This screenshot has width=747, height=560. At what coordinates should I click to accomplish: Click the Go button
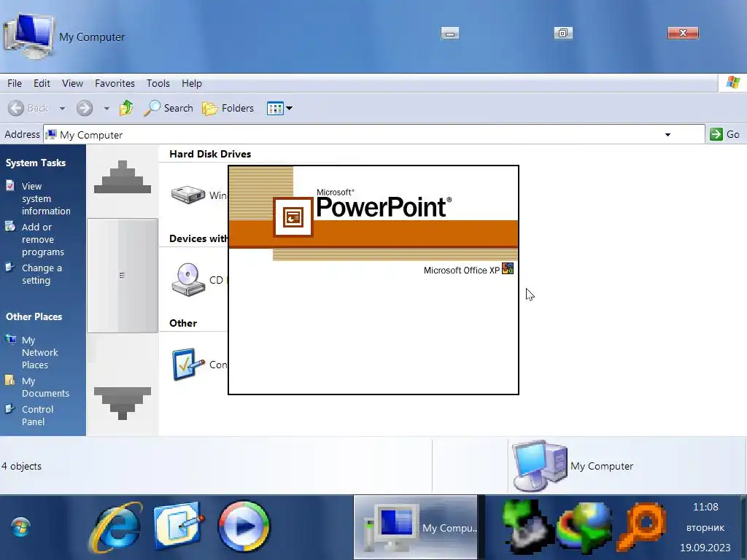tap(724, 134)
